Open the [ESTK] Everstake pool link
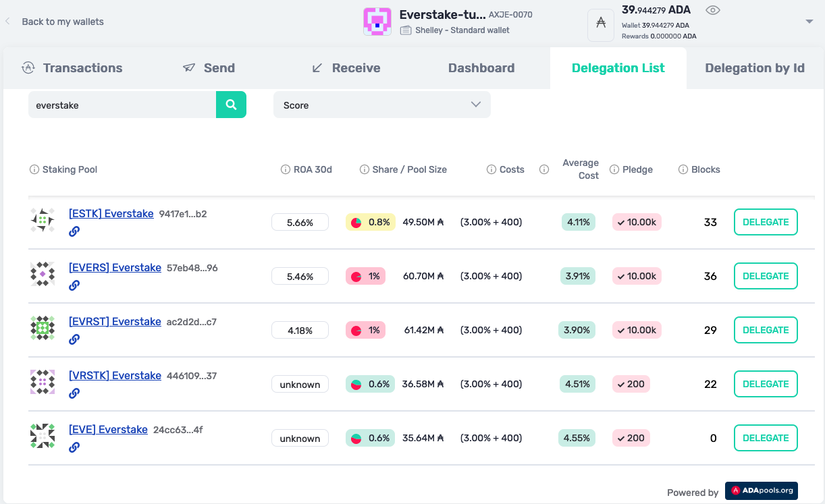The image size is (825, 504). point(111,214)
